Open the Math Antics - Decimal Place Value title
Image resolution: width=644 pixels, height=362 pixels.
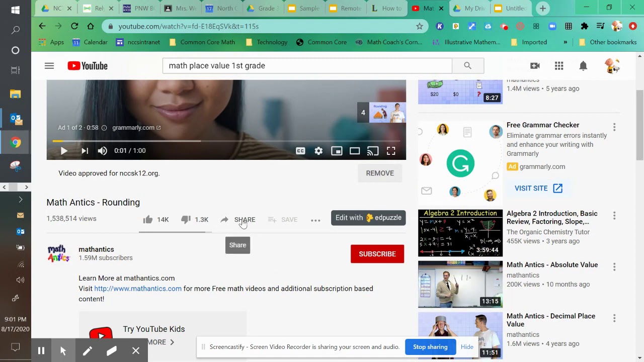tap(551, 320)
